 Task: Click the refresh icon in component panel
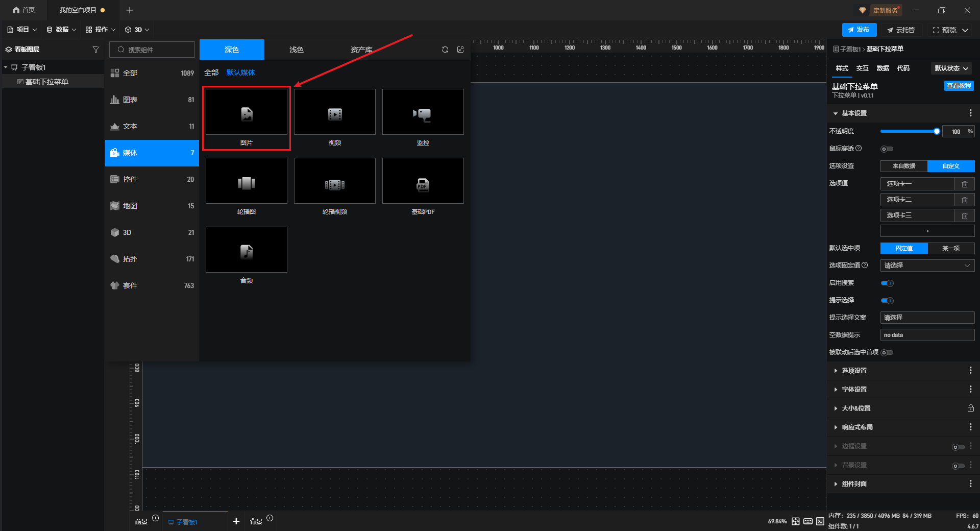click(x=445, y=50)
